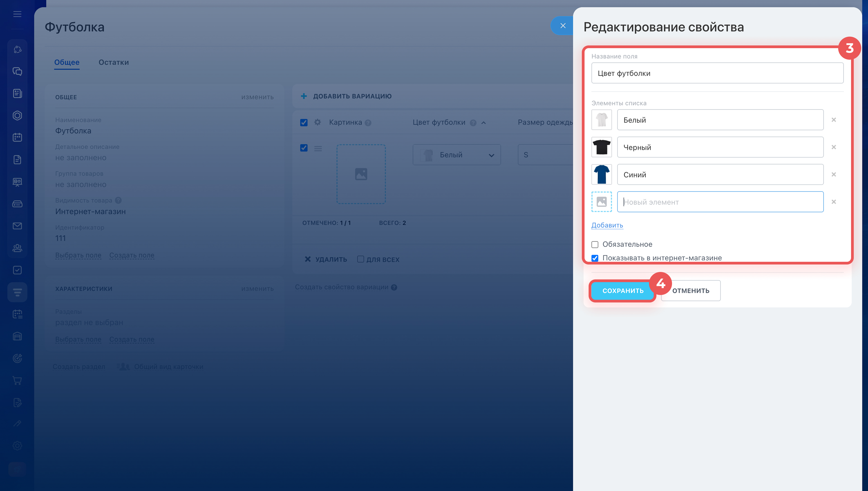The height and width of the screenshot is (491, 868).
Task: Open the calendar sidebar icon
Action: click(x=17, y=137)
